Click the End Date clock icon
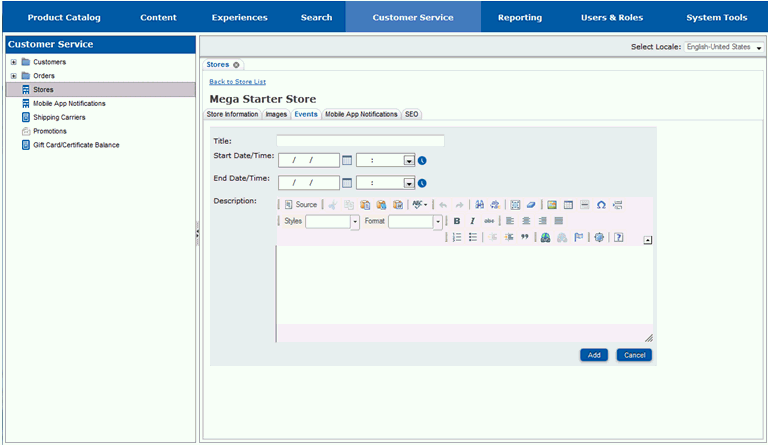 tap(422, 183)
